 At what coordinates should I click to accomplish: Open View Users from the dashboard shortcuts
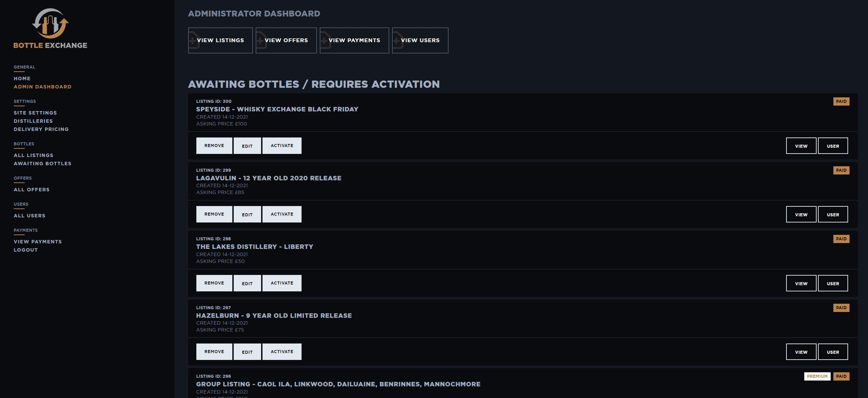[420, 40]
